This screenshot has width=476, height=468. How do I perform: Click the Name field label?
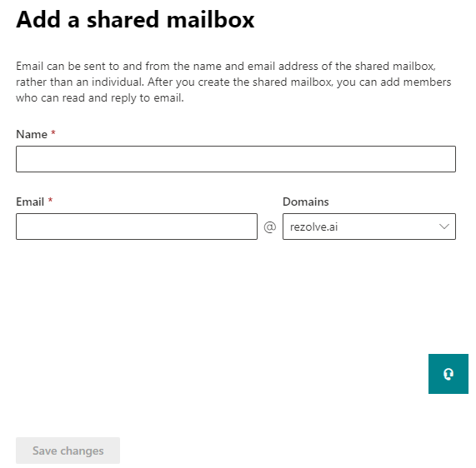pyautogui.click(x=32, y=134)
